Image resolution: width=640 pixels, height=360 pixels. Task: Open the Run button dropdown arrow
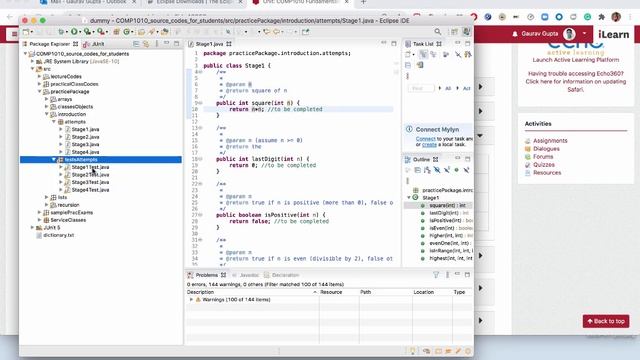80,32
